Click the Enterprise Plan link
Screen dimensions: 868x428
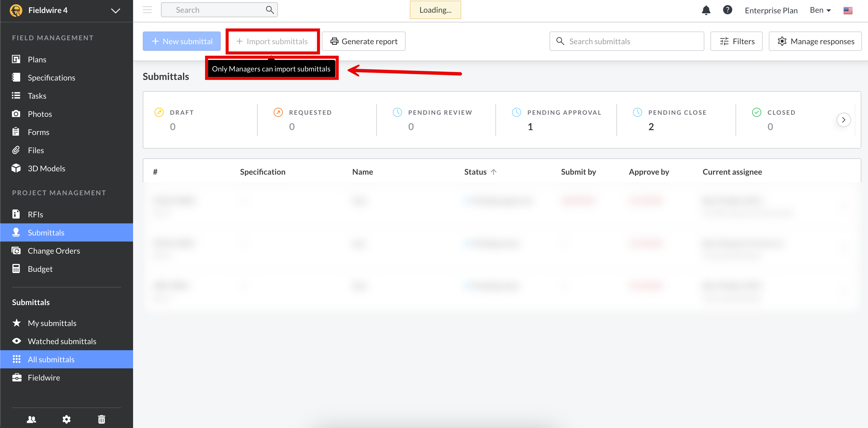tap(771, 11)
